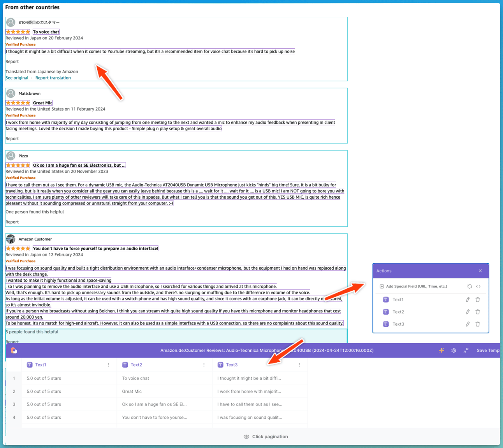Image resolution: width=503 pixels, height=448 pixels.
Task: Click the refresh icon in the Actions panel
Action: coord(470,286)
